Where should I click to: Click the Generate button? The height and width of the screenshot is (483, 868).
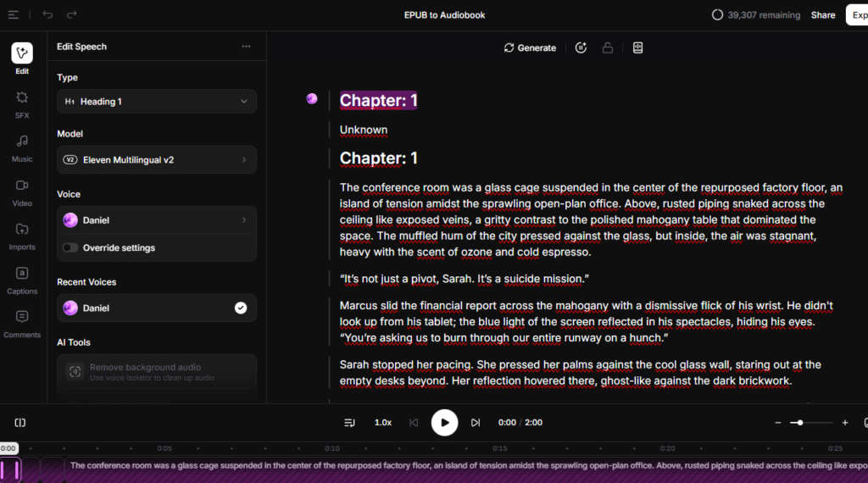[530, 48]
